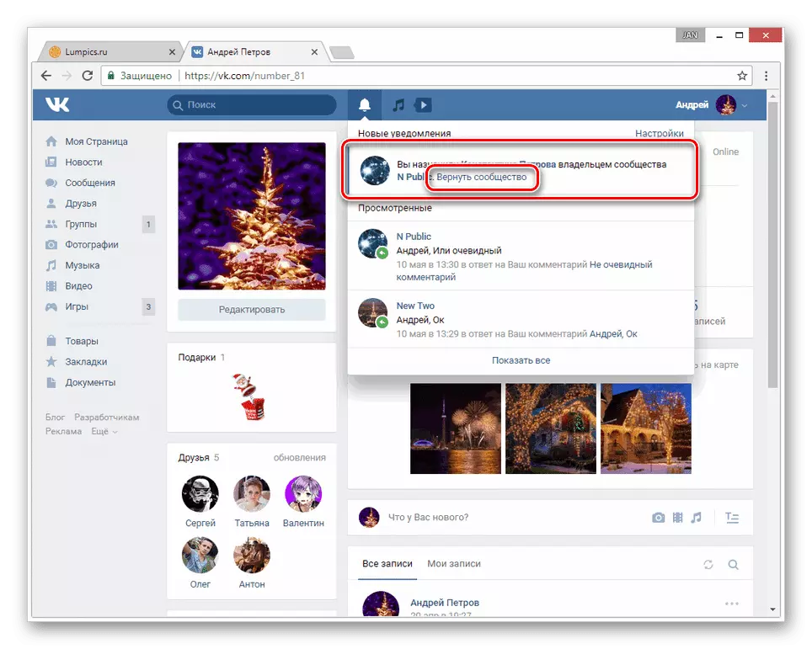The height and width of the screenshot is (649, 812).
Task: Click the VK logo
Action: pos(58,105)
